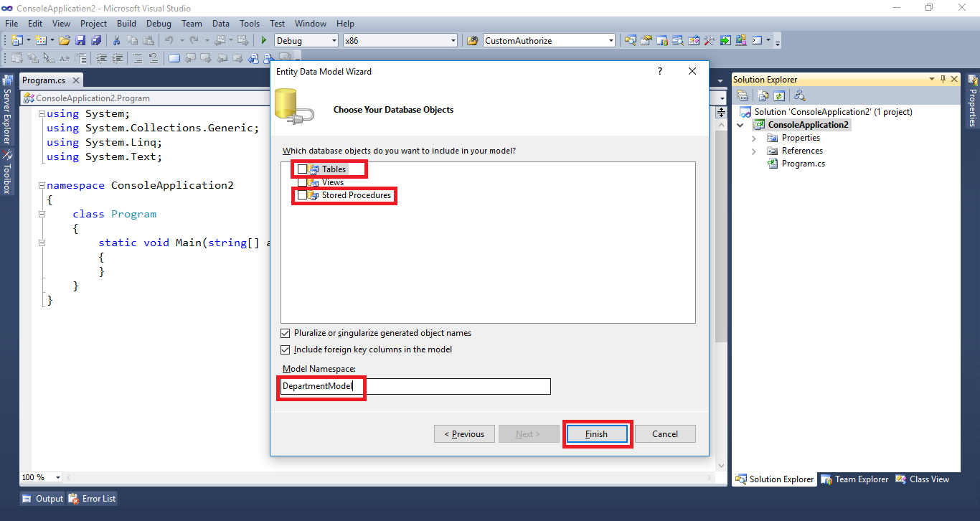Open the Properties window from Solution Explorer toolbar
This screenshot has height=521, width=980.
pyautogui.click(x=742, y=95)
